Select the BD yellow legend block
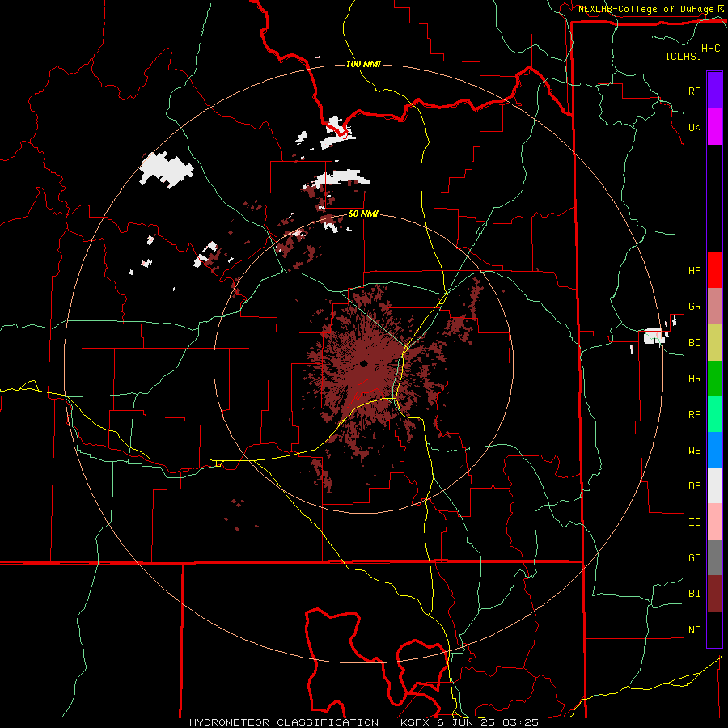Screen dimensions: 728x728 pos(714,342)
